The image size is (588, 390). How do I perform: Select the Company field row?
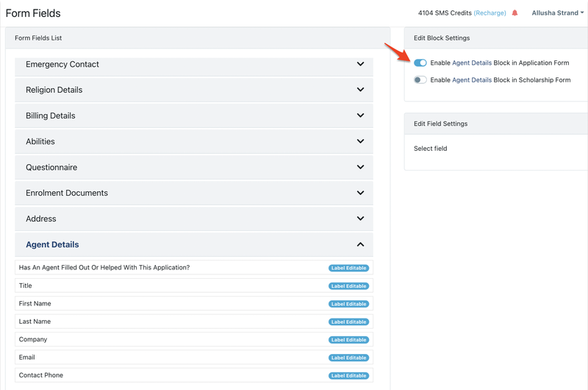[169, 340]
